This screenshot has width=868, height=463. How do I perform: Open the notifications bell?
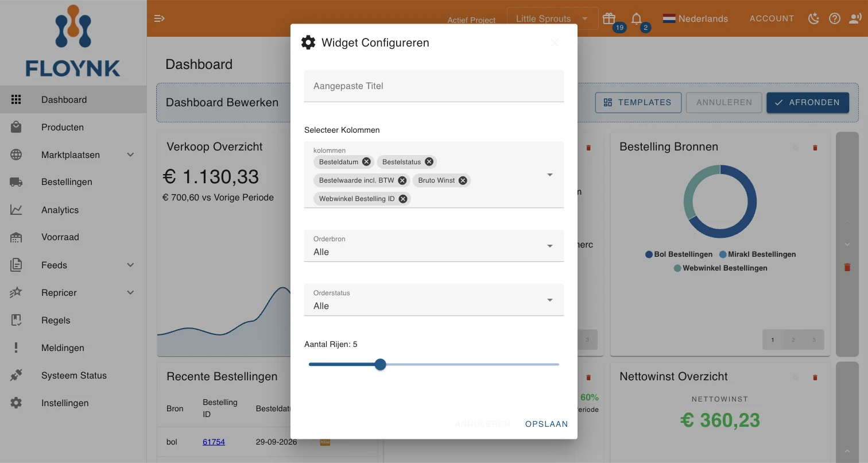(x=637, y=18)
